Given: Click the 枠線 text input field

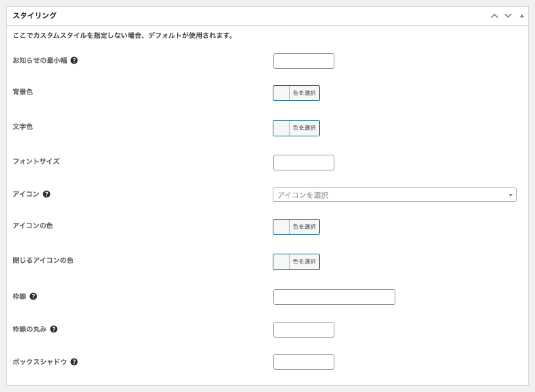Looking at the screenshot, I should pos(334,297).
